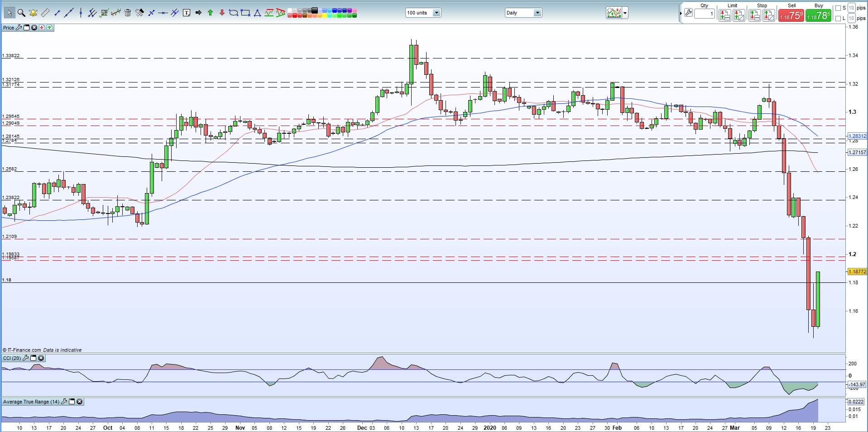The width and height of the screenshot is (868, 432).
Task: Activate the magnifying glass zoom tool
Action: [21, 13]
